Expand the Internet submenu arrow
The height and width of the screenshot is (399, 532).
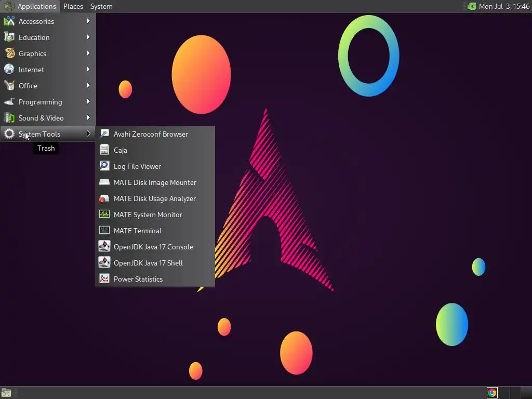[x=88, y=69]
